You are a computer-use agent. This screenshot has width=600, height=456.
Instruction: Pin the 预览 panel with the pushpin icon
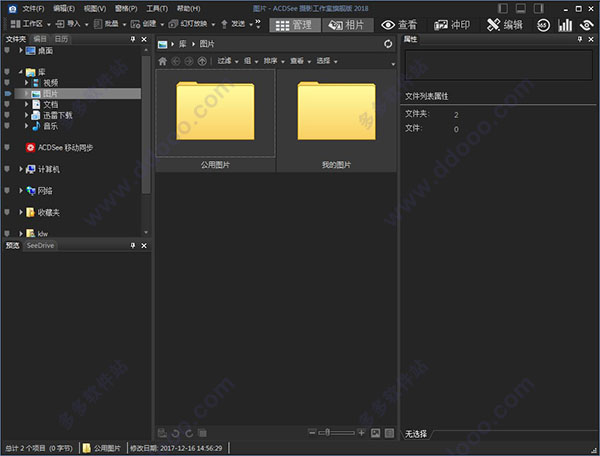point(133,245)
